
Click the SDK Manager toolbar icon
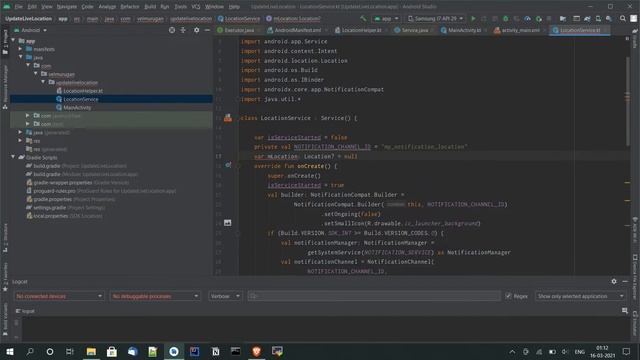609,18
